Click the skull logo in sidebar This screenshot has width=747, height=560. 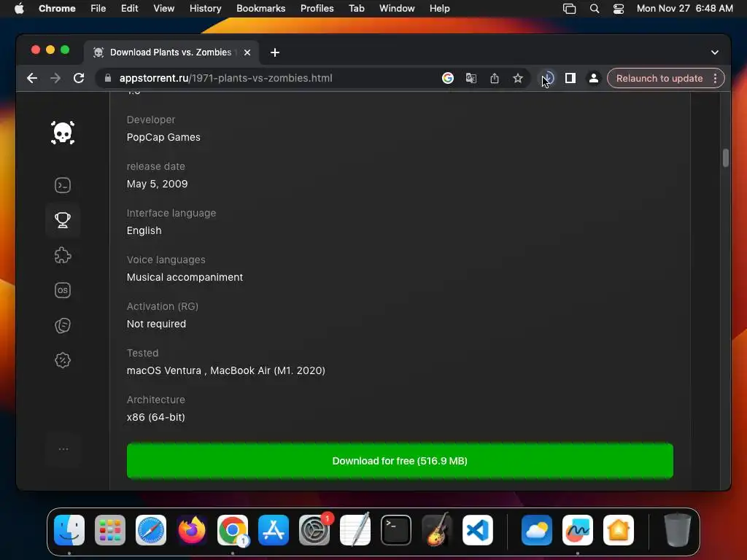pos(63,133)
